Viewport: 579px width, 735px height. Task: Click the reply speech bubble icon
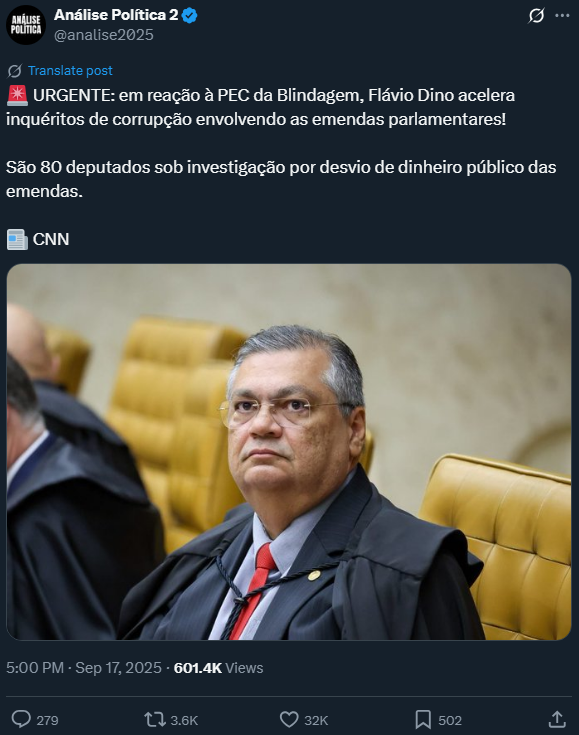point(21,719)
